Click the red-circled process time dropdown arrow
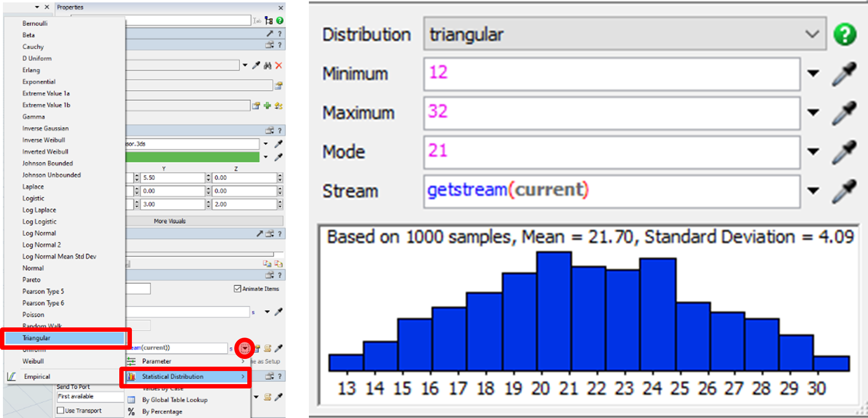This screenshot has height=418, width=868. (x=244, y=348)
